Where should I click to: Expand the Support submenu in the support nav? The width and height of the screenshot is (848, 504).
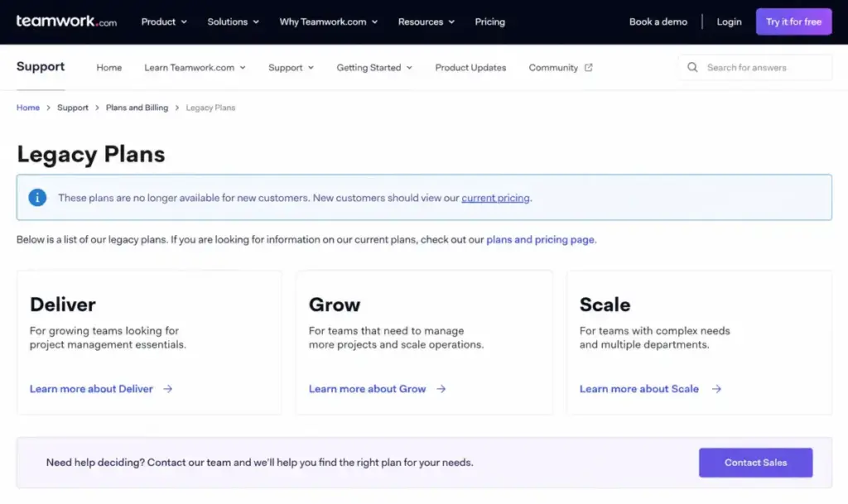(291, 68)
